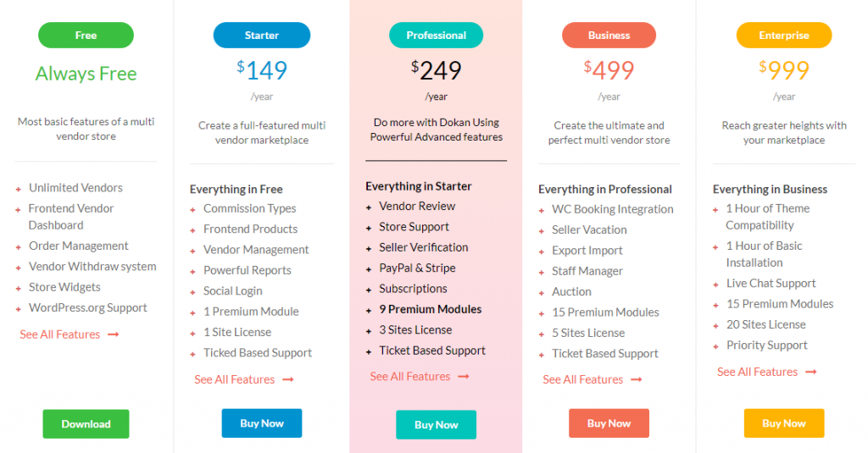
Task: Click Buy Now under the Starter plan
Action: [x=262, y=423]
